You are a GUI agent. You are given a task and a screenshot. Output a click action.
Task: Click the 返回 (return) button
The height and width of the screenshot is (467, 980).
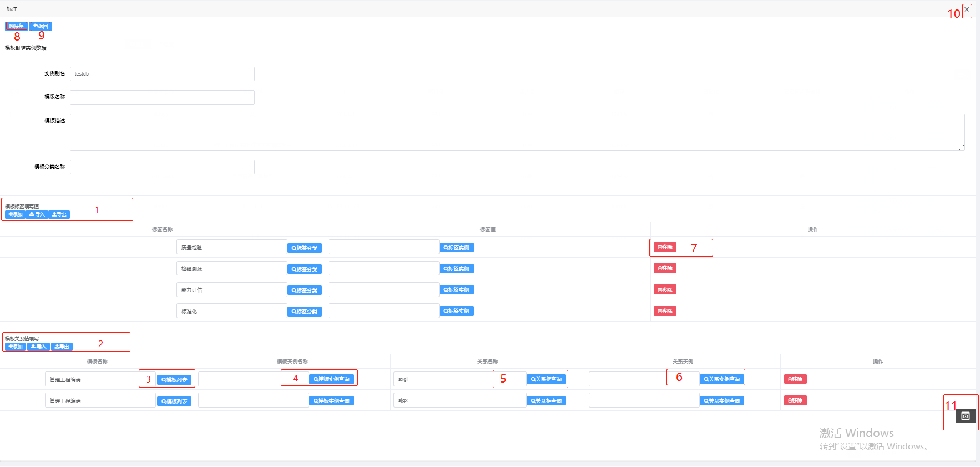[x=41, y=26]
